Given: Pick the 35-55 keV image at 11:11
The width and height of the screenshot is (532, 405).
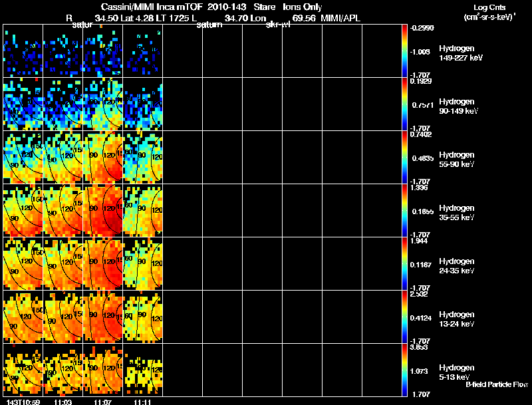Looking at the screenshot, I should (x=143, y=211).
